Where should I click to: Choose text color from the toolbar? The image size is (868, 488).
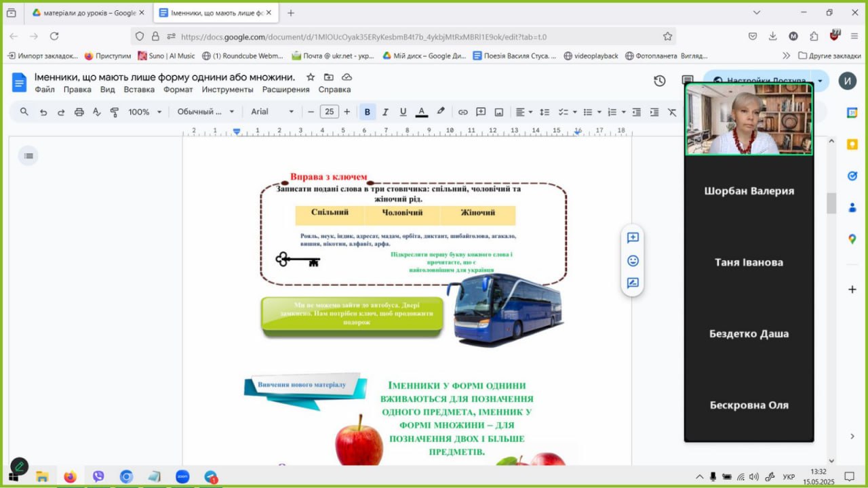click(x=421, y=112)
